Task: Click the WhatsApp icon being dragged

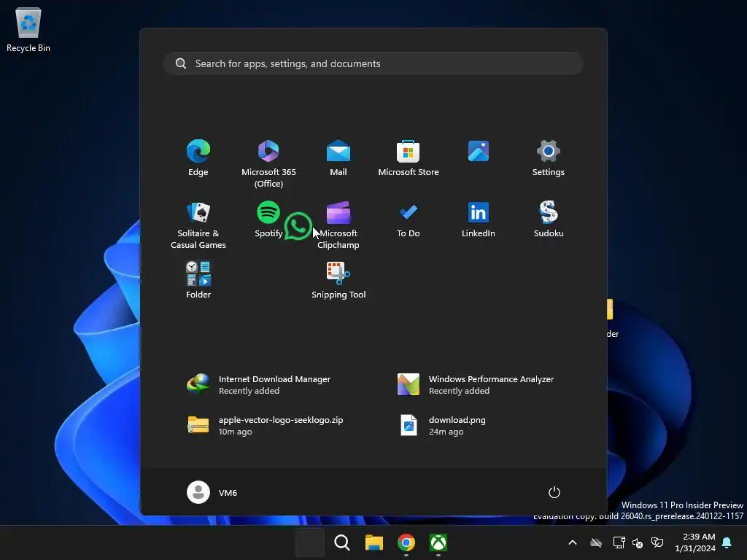Action: pyautogui.click(x=298, y=226)
